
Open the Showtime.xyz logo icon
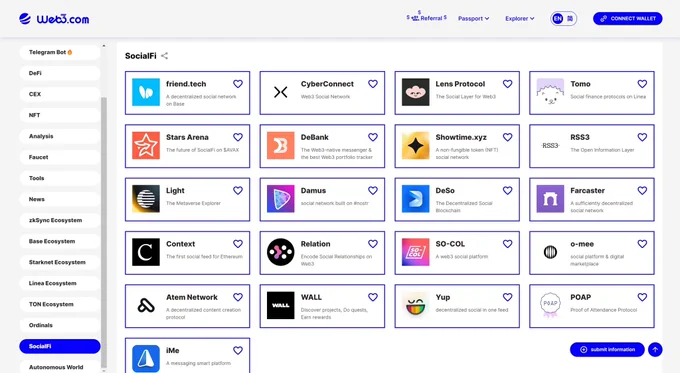[415, 145]
